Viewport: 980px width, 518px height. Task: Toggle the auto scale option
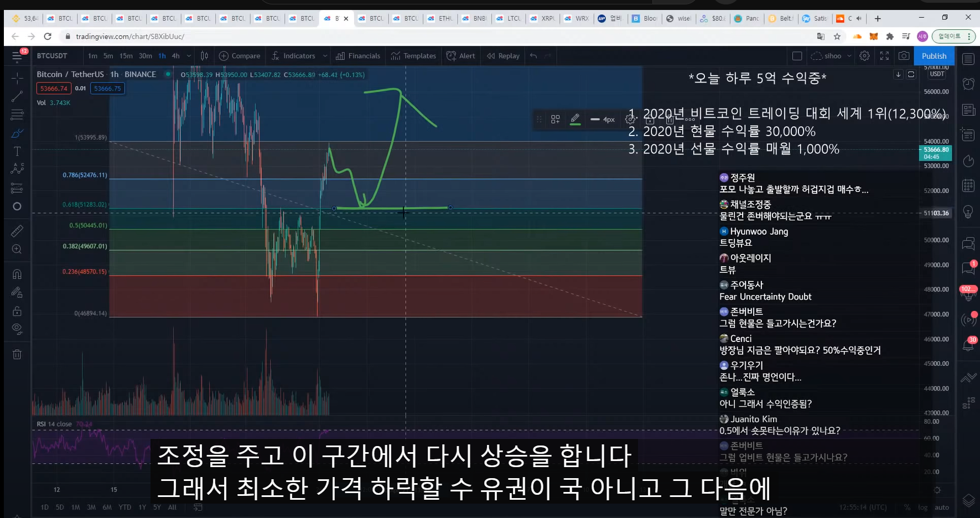(x=942, y=507)
